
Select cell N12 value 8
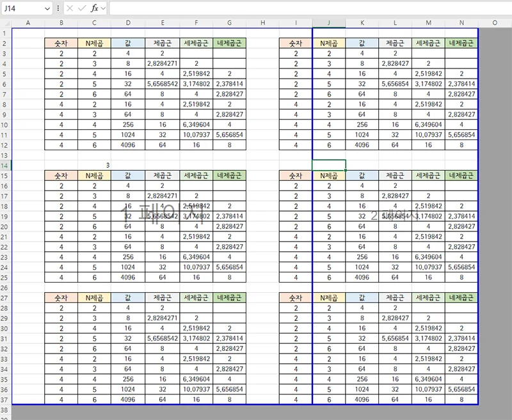[461, 144]
